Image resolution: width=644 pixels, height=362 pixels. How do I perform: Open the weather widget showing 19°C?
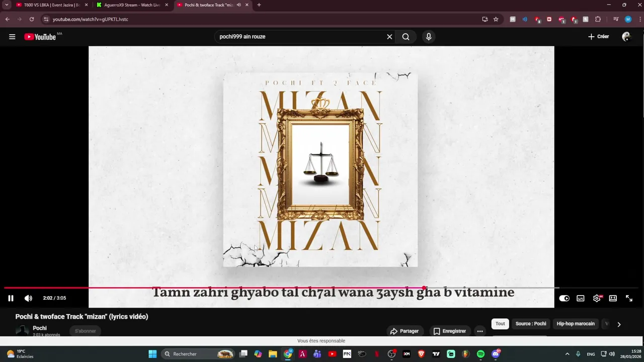[20, 354]
